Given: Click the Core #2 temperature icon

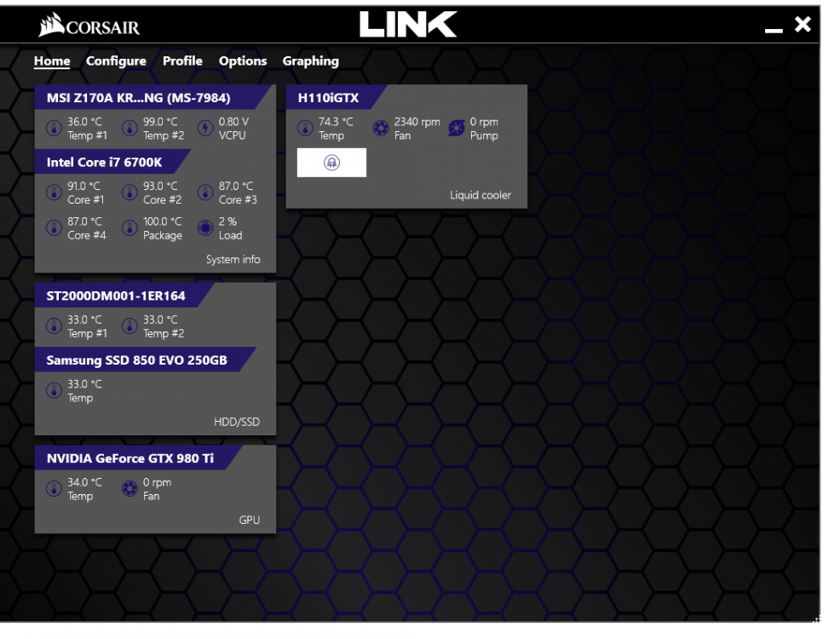Looking at the screenshot, I should [129, 193].
